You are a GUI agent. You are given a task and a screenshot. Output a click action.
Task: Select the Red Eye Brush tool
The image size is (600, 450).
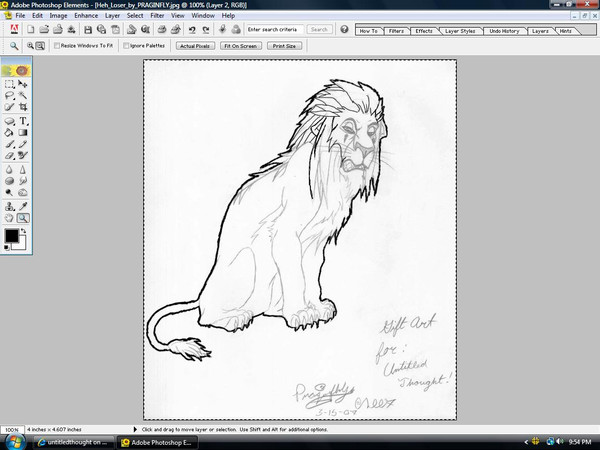23,156
